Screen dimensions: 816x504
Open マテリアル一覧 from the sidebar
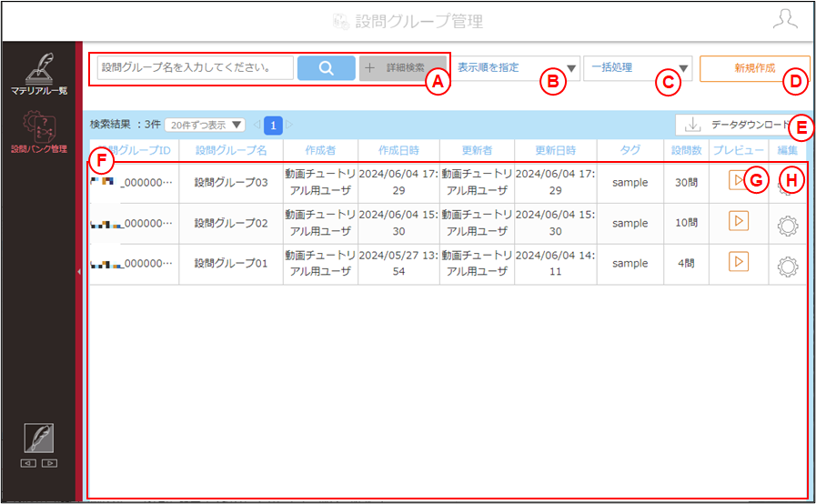click(x=39, y=74)
